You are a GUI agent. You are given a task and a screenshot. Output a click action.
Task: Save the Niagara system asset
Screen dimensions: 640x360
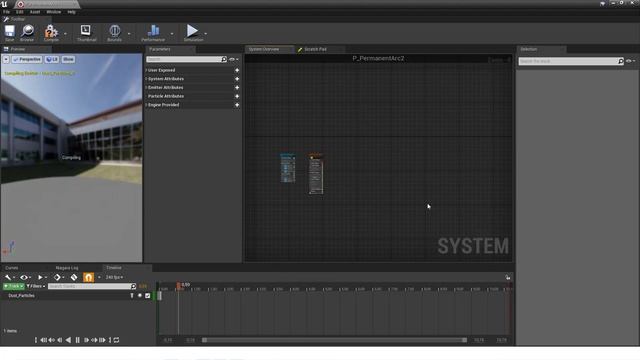[x=9, y=33]
